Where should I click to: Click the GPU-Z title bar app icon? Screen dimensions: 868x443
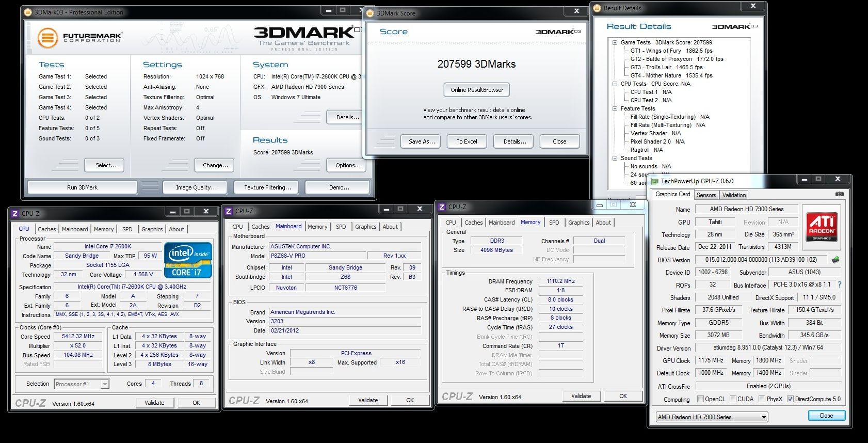[655, 181]
